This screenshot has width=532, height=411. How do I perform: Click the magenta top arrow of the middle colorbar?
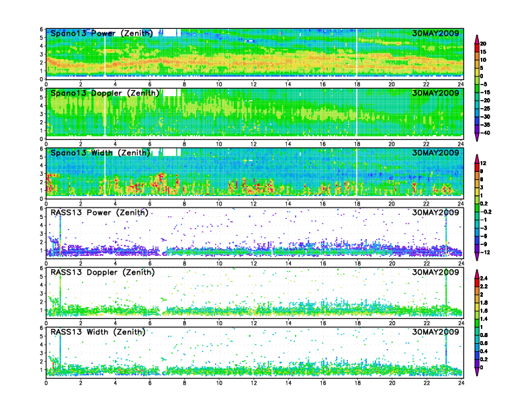(x=477, y=158)
